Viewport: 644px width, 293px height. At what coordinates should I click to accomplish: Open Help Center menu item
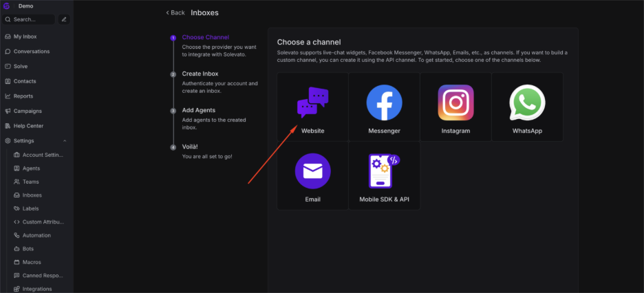point(28,126)
